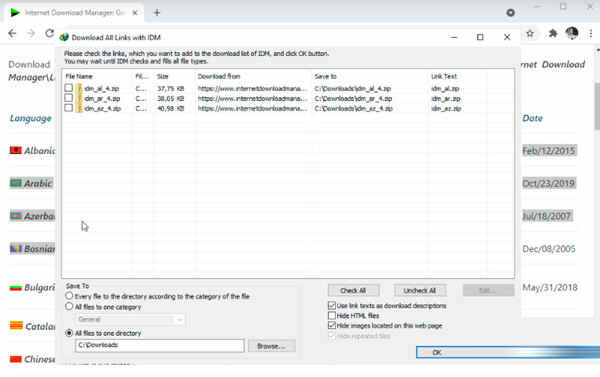Screen dimensions: 600x377
Task: Click the Uncheck All button
Action: [x=420, y=291]
